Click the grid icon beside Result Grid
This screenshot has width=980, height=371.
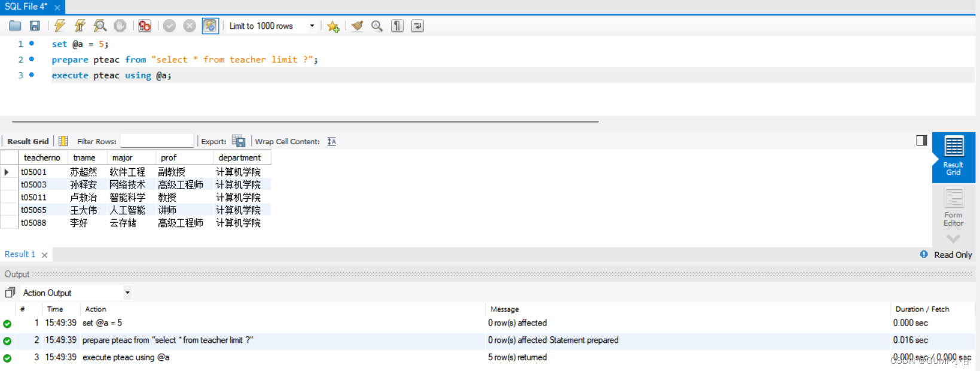click(63, 141)
